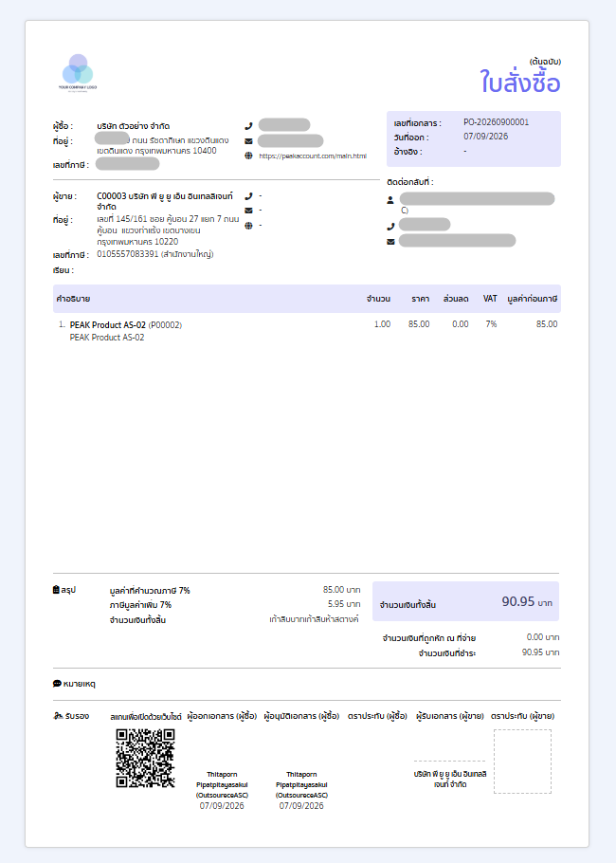Click the ใบสั่งซื้อ document title

(x=519, y=83)
